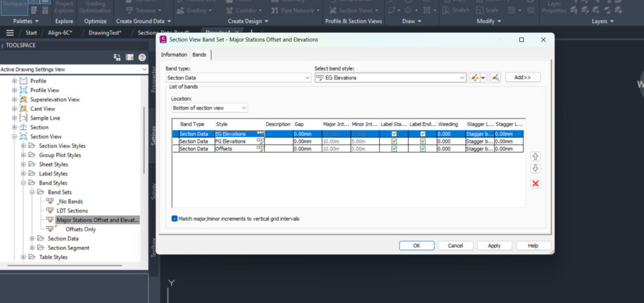Image resolution: width=644 pixels, height=303 pixels.
Task: Switch to the DrawingTest drawing tab
Action: 104,33
